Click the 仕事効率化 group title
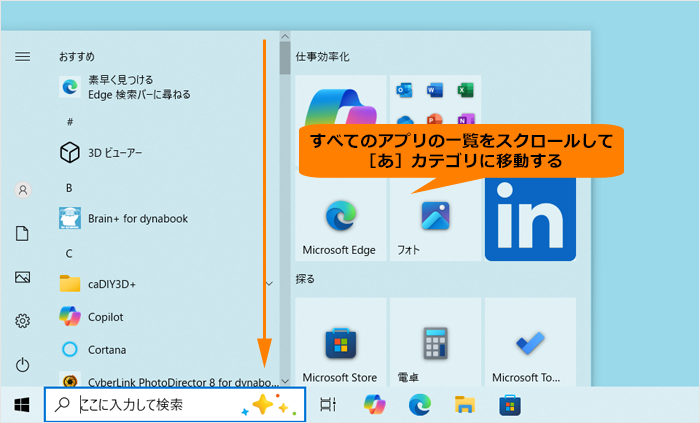700x423 pixels. tap(322, 57)
